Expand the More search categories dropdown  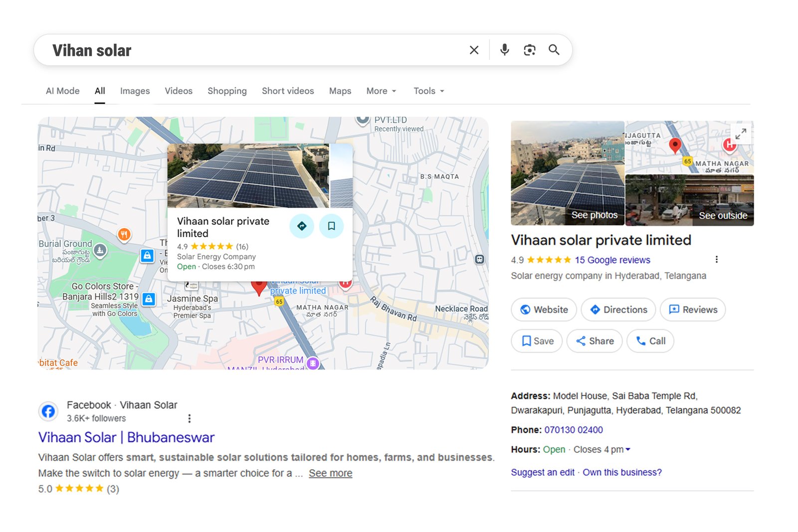(381, 91)
